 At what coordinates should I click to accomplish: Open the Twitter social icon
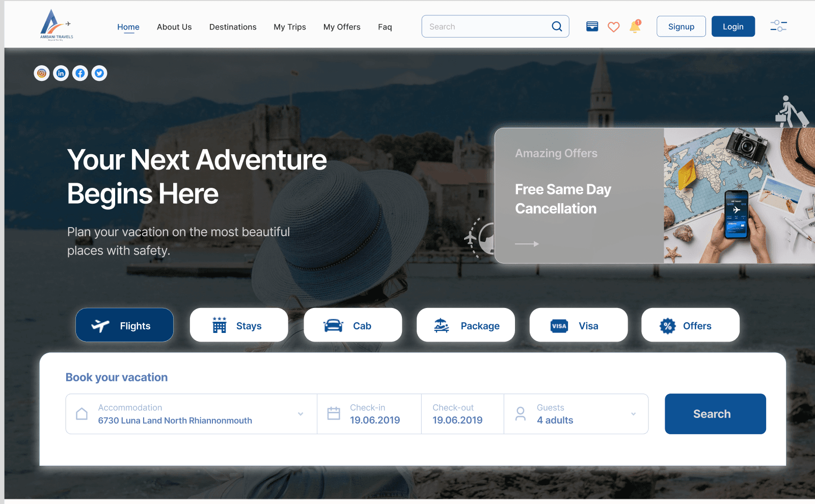point(99,73)
